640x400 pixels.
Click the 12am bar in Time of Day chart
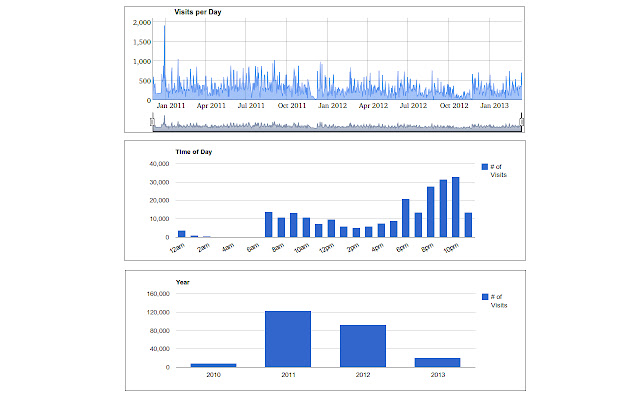[x=182, y=234]
